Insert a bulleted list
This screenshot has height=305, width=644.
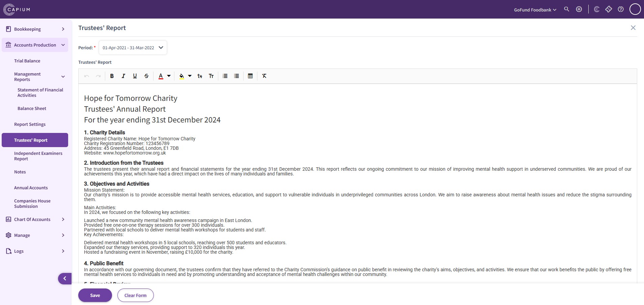[x=236, y=76]
